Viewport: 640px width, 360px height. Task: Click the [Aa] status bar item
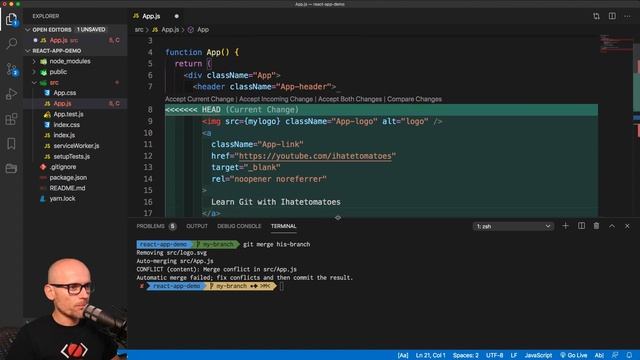point(403,355)
